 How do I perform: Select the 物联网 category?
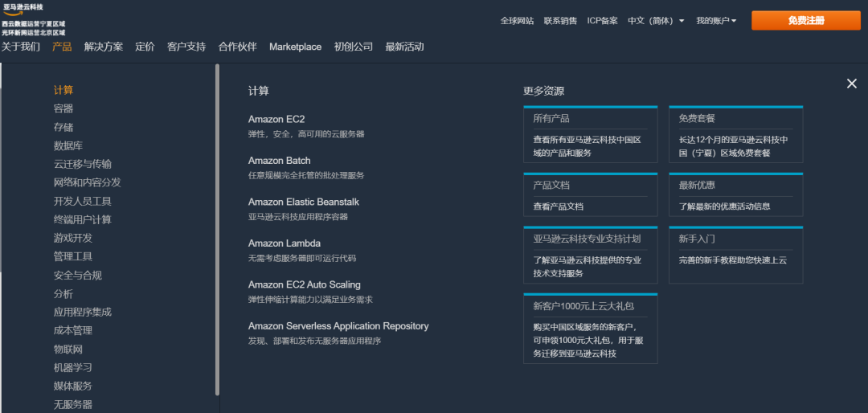pos(68,350)
